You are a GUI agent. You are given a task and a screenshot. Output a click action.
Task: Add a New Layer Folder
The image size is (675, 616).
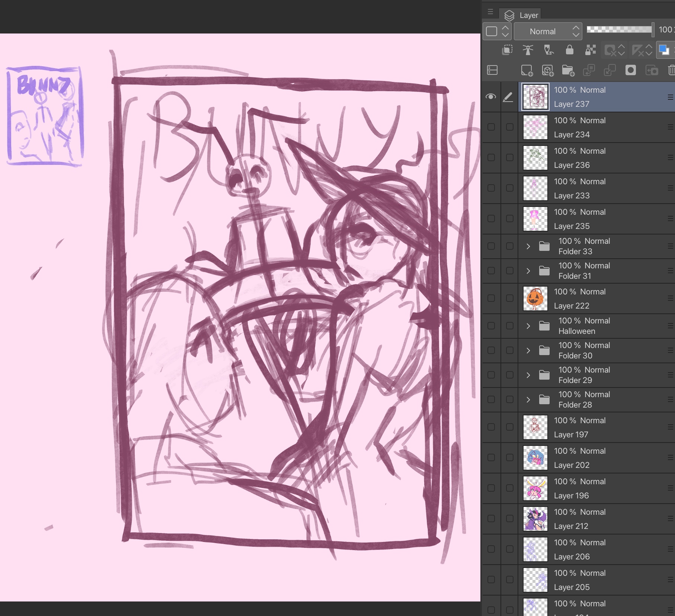point(568,70)
